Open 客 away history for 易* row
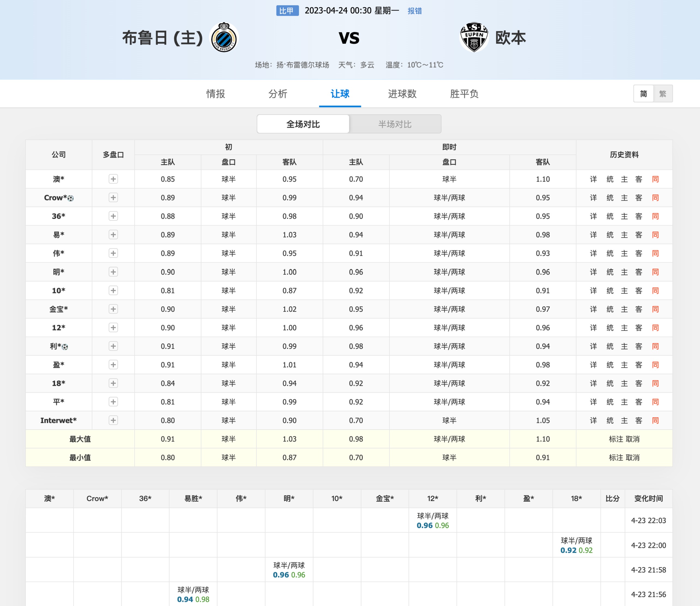Image resolution: width=700 pixels, height=606 pixels. click(x=638, y=235)
